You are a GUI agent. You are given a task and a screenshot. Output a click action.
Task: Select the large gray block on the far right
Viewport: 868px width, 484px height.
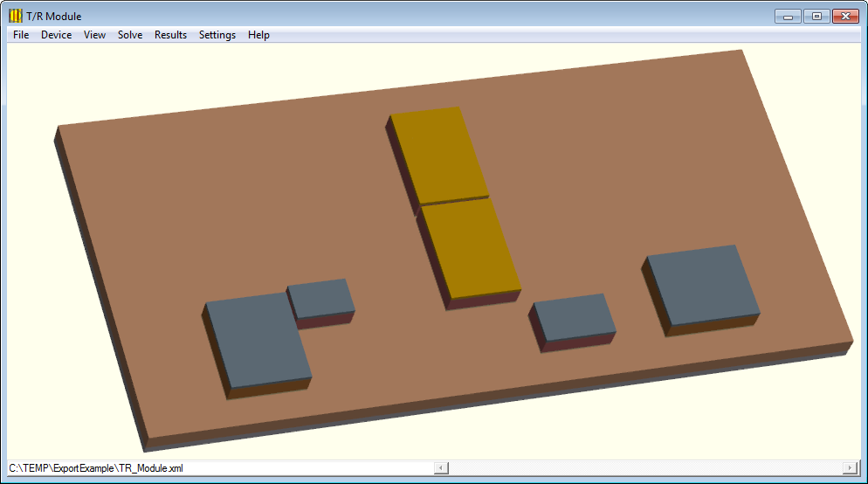point(704,285)
